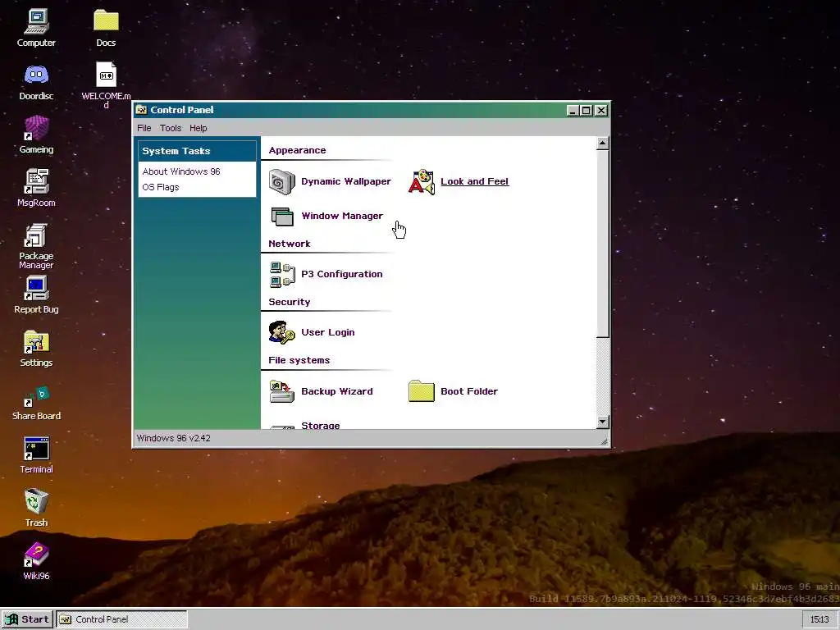The width and height of the screenshot is (840, 630).
Task: Open the Look and Feel link
Action: pos(475,181)
